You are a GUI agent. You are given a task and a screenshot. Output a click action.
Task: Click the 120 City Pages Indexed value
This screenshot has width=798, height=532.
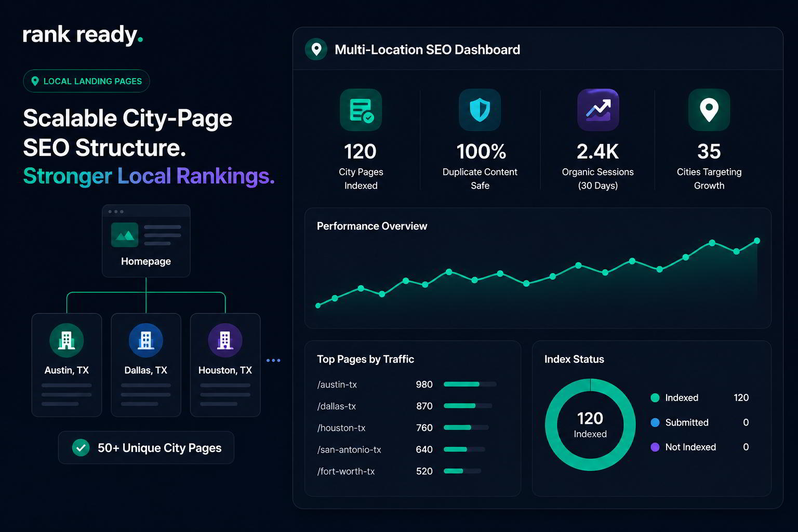[x=360, y=152]
